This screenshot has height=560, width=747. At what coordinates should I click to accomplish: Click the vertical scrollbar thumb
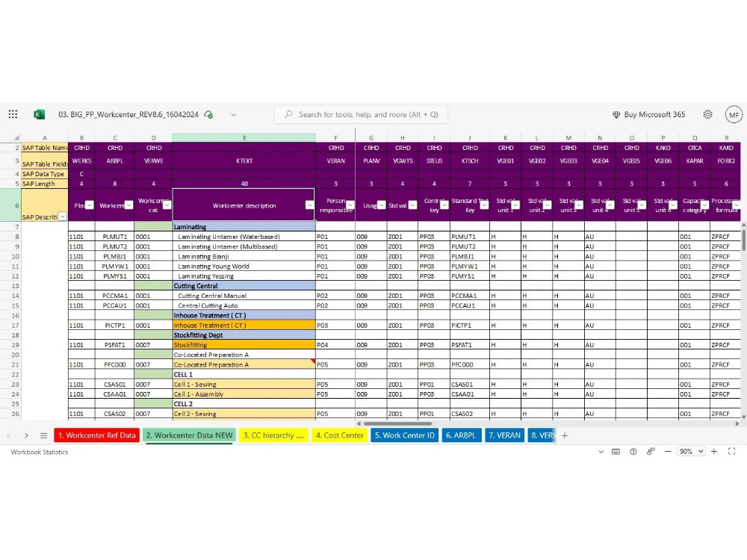click(743, 240)
